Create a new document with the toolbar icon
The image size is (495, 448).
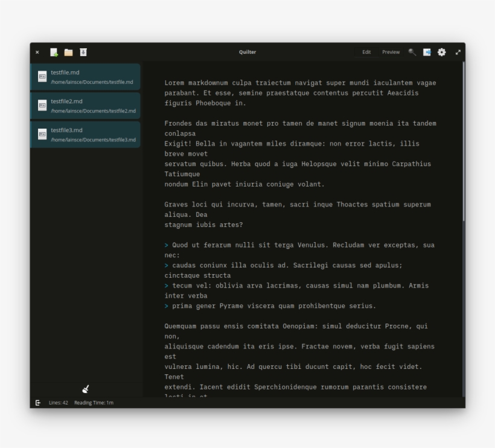54,53
